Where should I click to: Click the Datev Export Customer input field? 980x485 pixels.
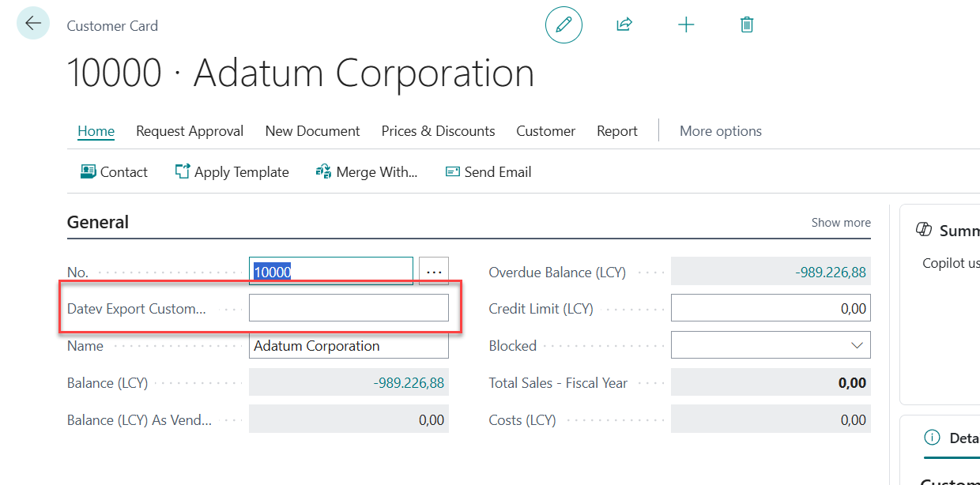[x=349, y=308]
